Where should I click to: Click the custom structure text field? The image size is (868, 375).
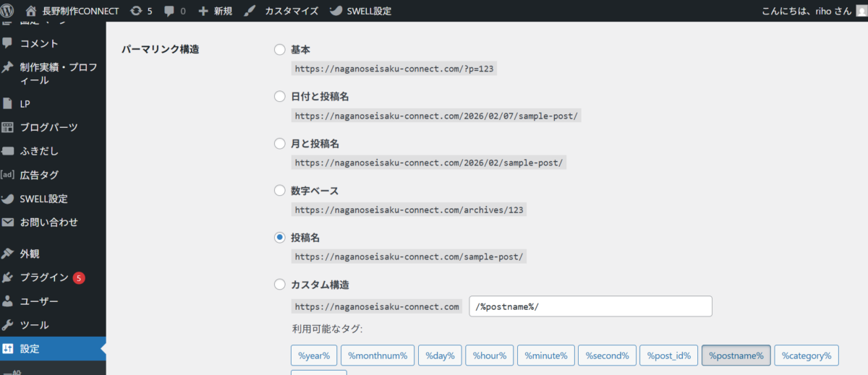590,306
